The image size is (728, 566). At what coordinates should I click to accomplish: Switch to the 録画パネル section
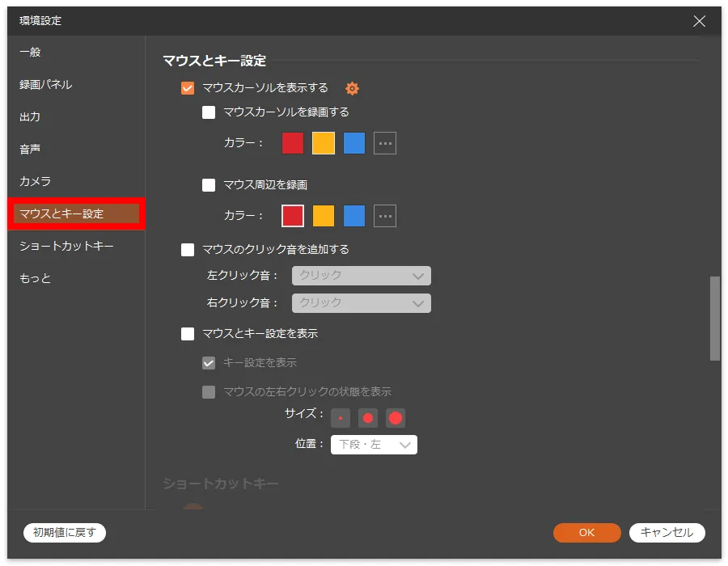coord(46,85)
